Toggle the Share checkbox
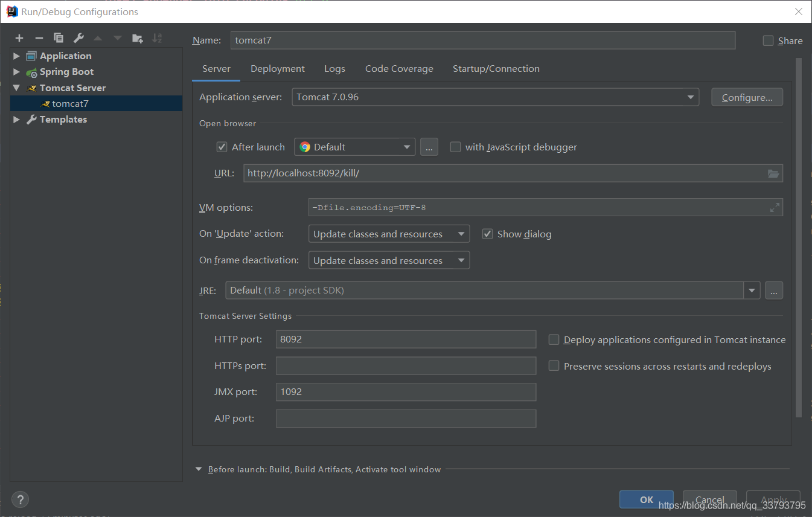This screenshot has width=812, height=517. tap(768, 40)
